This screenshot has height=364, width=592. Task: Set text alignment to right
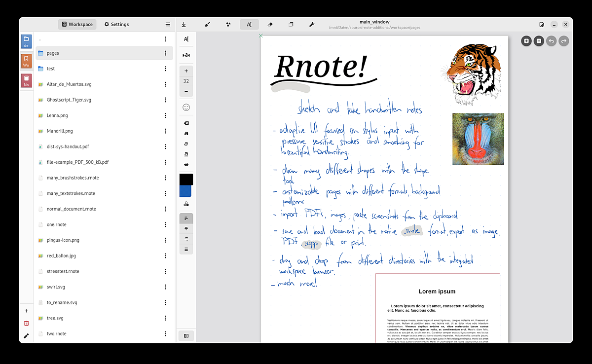[x=186, y=239]
